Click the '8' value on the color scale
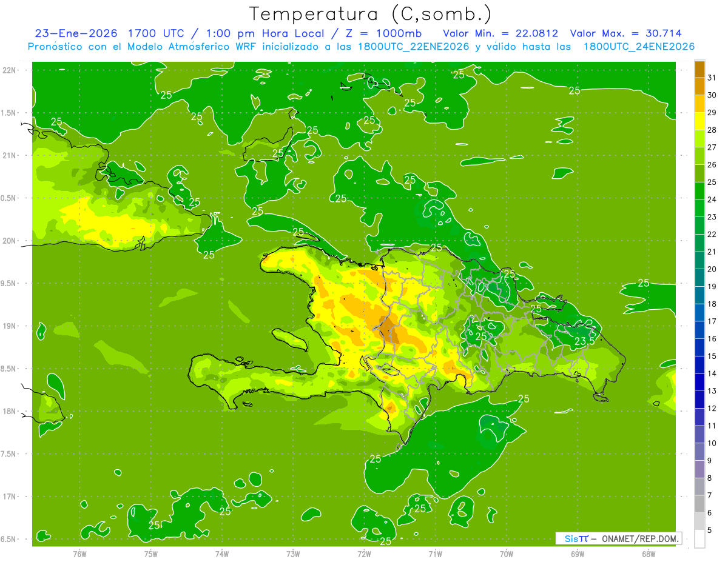 pos(710,478)
